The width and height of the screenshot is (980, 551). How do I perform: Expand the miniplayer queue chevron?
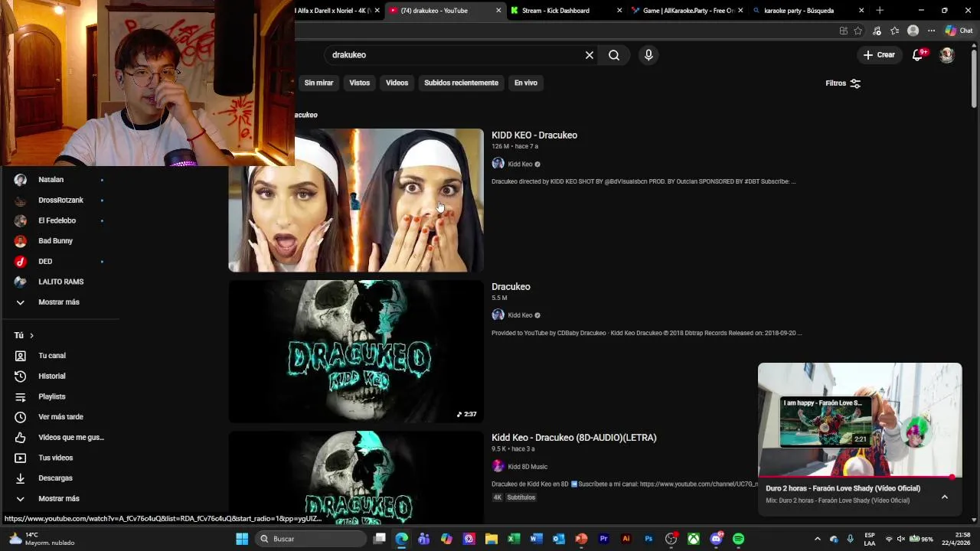click(x=945, y=497)
